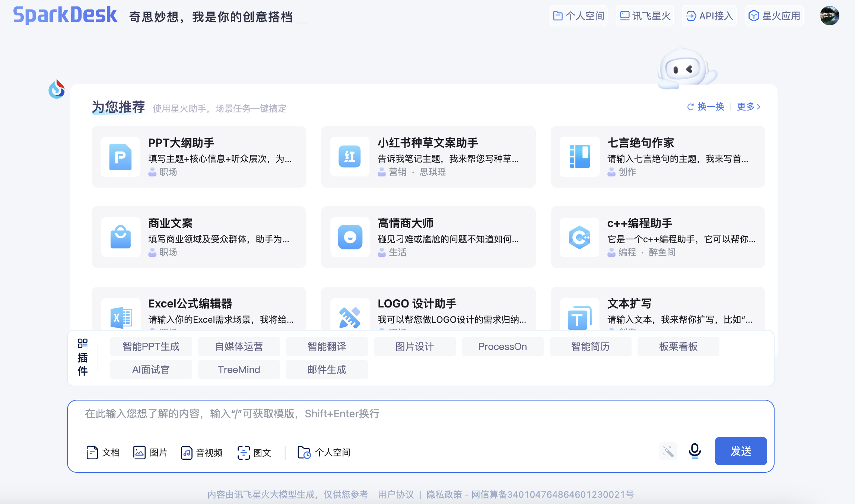Click the microphone voice input icon
The image size is (855, 504).
(695, 451)
